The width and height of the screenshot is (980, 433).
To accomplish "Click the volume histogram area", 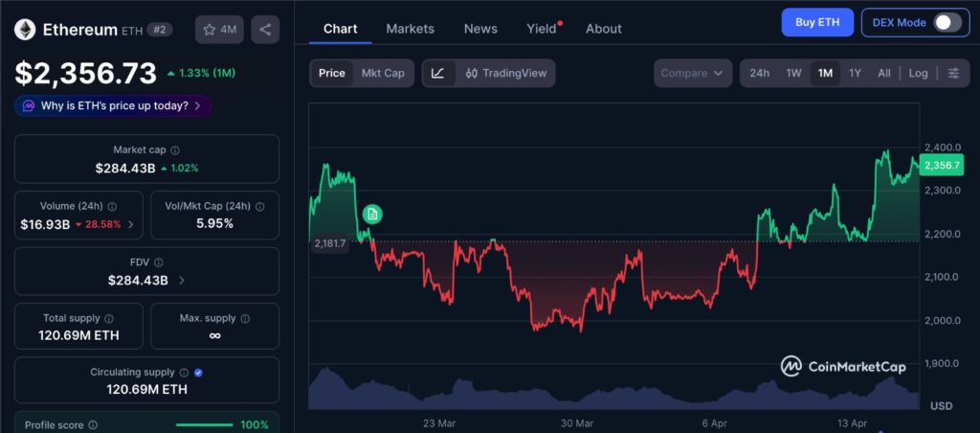I will point(613,391).
